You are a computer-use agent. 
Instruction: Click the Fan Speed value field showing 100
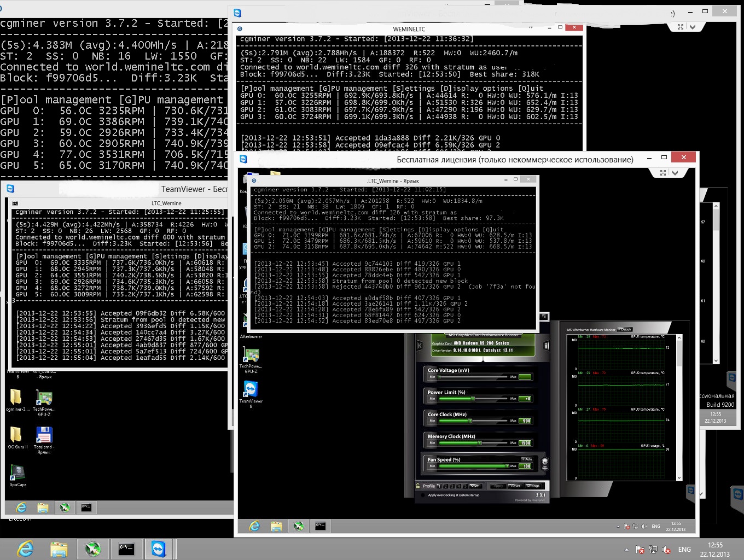(x=525, y=466)
